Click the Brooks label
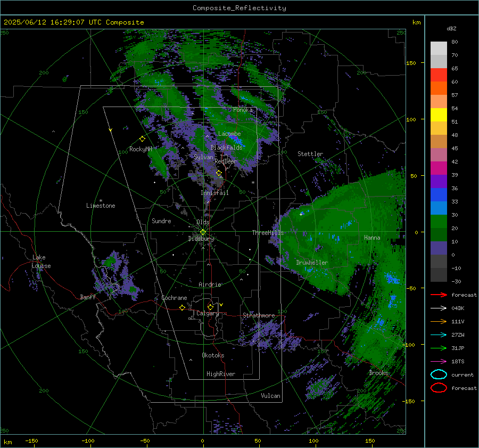The height and width of the screenshot is (448, 479). pos(378,373)
